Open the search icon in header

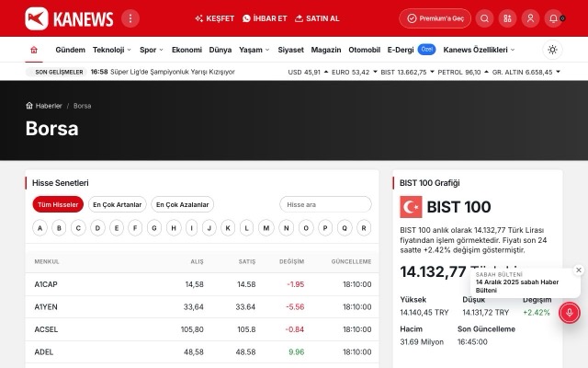point(484,18)
